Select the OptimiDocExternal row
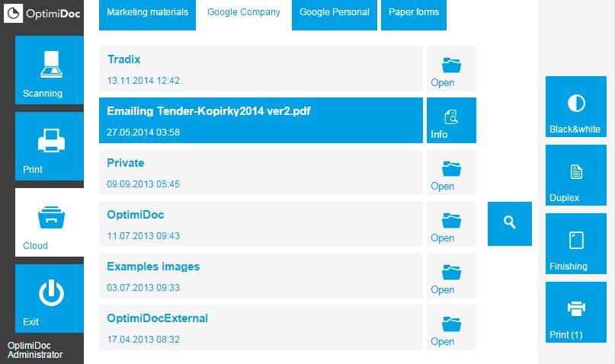 pyautogui.click(x=261, y=327)
